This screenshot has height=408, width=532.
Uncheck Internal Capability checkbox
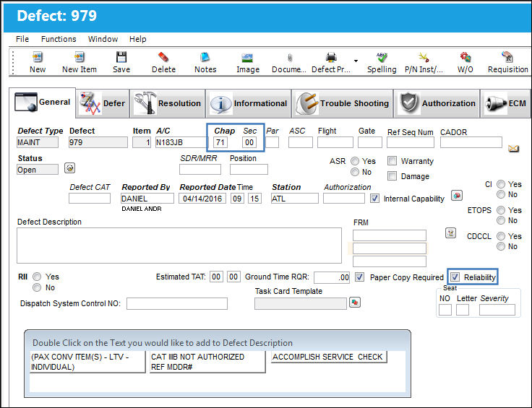pos(374,199)
